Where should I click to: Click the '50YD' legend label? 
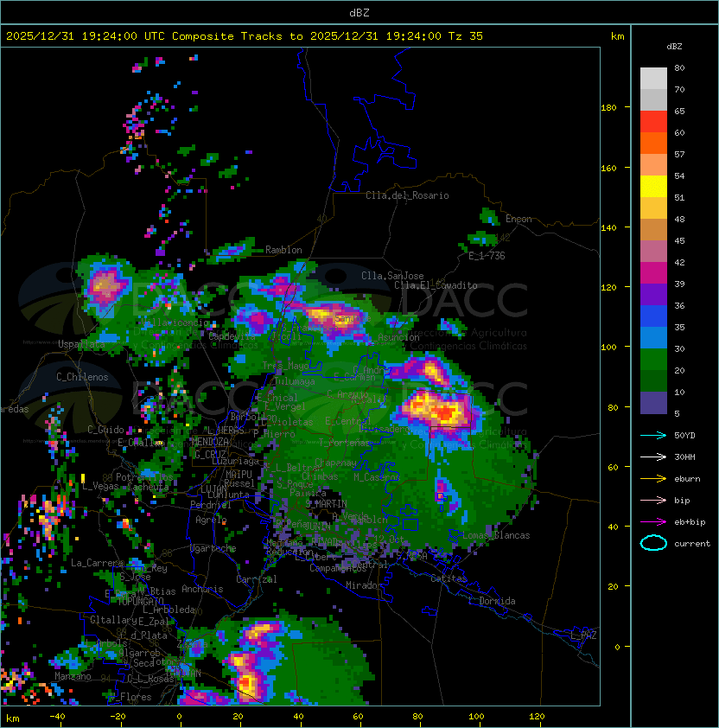684,435
